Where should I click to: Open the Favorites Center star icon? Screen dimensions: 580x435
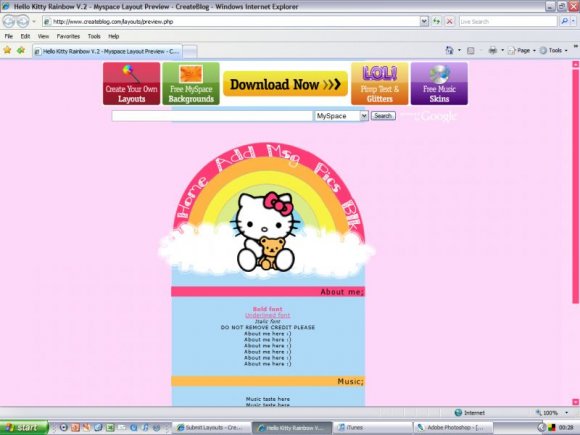pyautogui.click(x=7, y=50)
